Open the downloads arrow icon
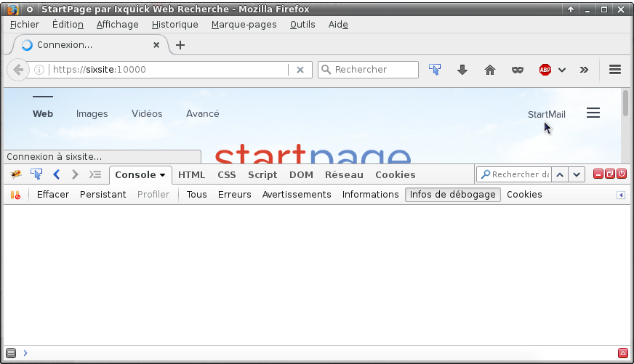 coord(462,70)
